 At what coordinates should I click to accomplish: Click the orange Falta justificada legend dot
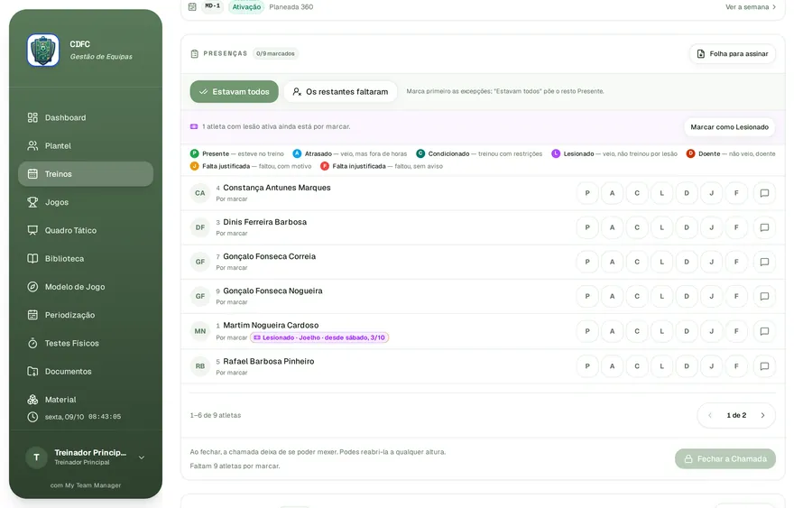[194, 166]
